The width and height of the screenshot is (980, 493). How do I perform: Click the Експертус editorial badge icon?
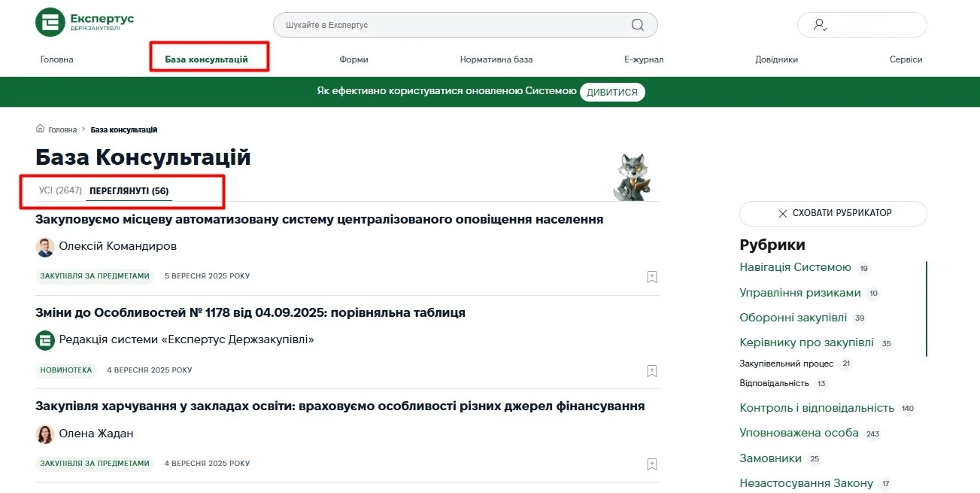[x=45, y=339]
